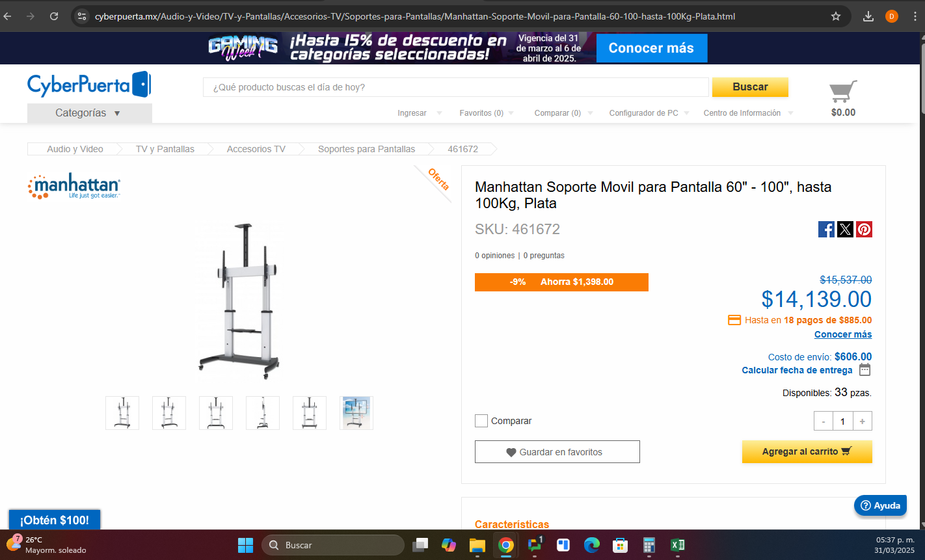Expand the Categorías dropdown

point(90,113)
